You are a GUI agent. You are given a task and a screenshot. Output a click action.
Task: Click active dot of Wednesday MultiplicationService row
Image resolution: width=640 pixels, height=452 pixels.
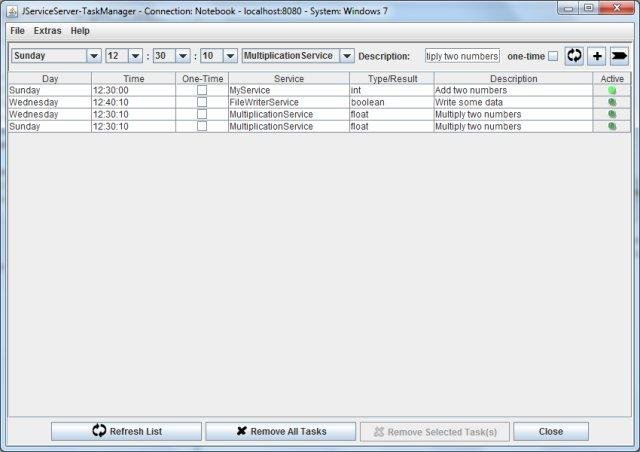[x=612, y=114]
